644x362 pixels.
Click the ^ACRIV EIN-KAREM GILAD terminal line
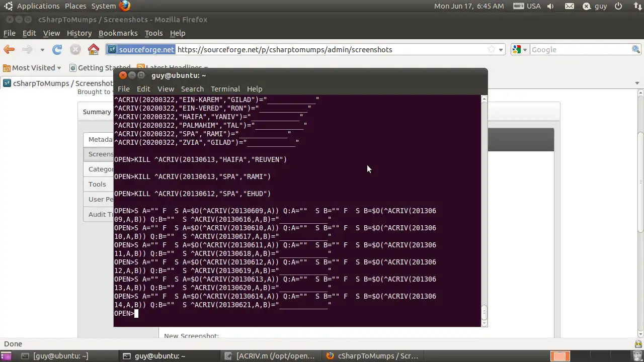tap(216, 100)
